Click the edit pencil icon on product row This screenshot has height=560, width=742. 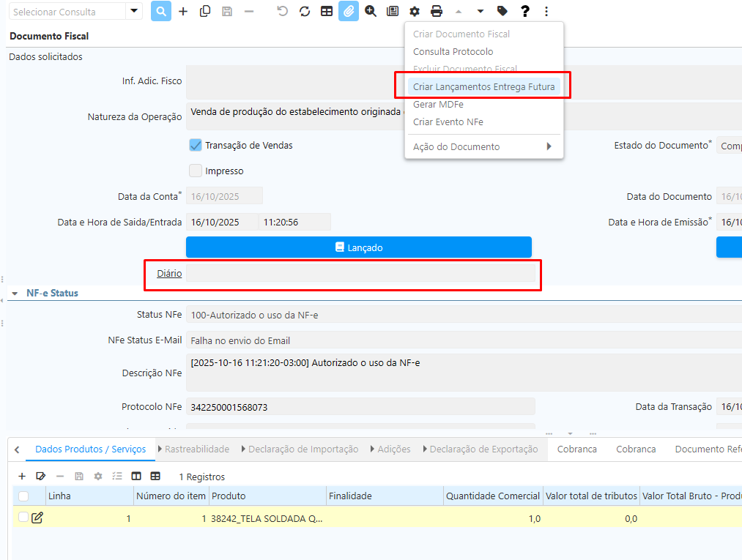point(37,518)
